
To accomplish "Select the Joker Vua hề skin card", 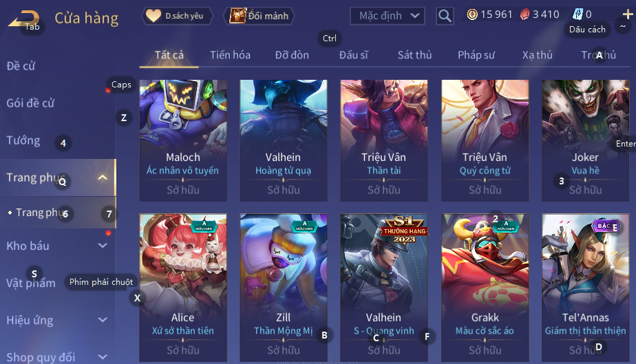I will click(x=585, y=140).
